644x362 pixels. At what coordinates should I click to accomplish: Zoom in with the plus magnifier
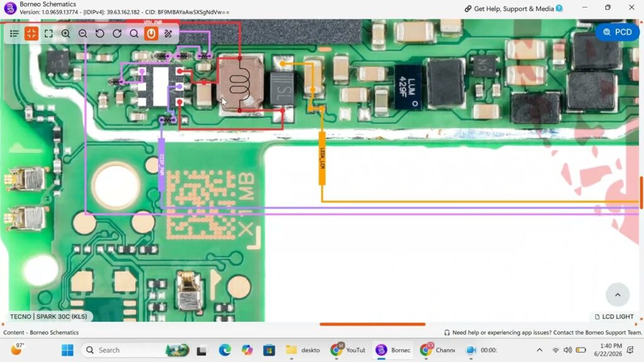coord(65,33)
